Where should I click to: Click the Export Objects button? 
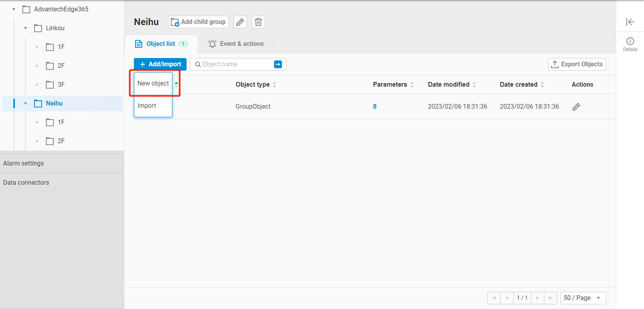577,64
